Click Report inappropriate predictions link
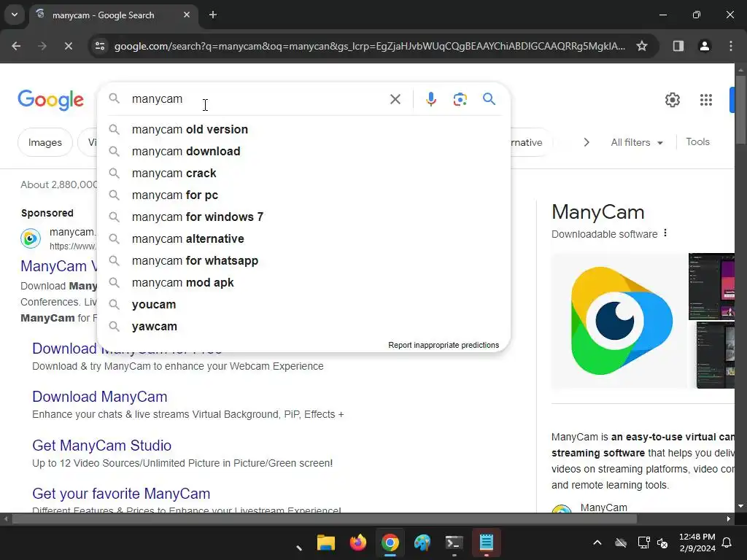The height and width of the screenshot is (560, 747). click(444, 345)
